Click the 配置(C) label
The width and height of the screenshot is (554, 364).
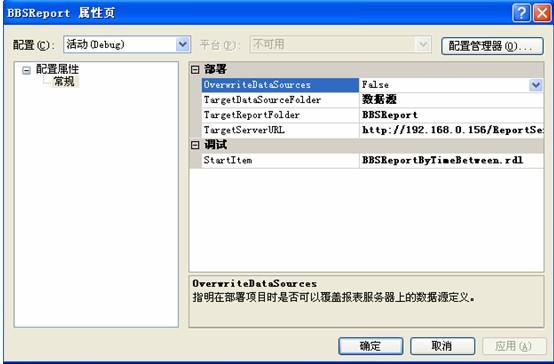[34, 45]
